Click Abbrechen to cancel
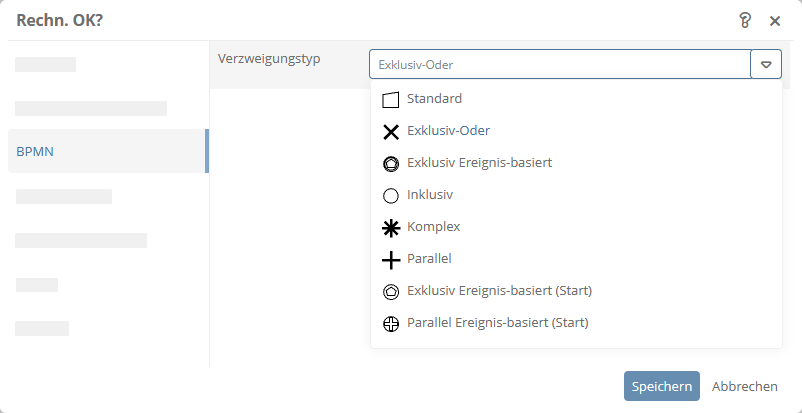 pos(744,387)
